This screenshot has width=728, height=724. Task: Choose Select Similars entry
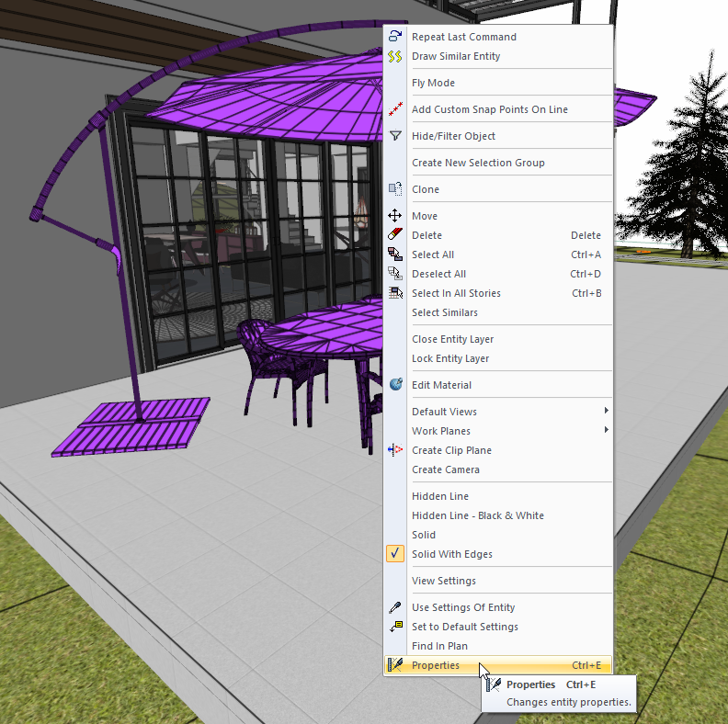[x=445, y=312]
